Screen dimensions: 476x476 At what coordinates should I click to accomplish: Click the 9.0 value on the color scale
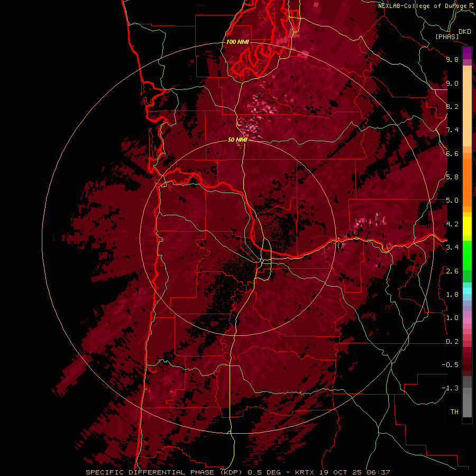click(452, 84)
